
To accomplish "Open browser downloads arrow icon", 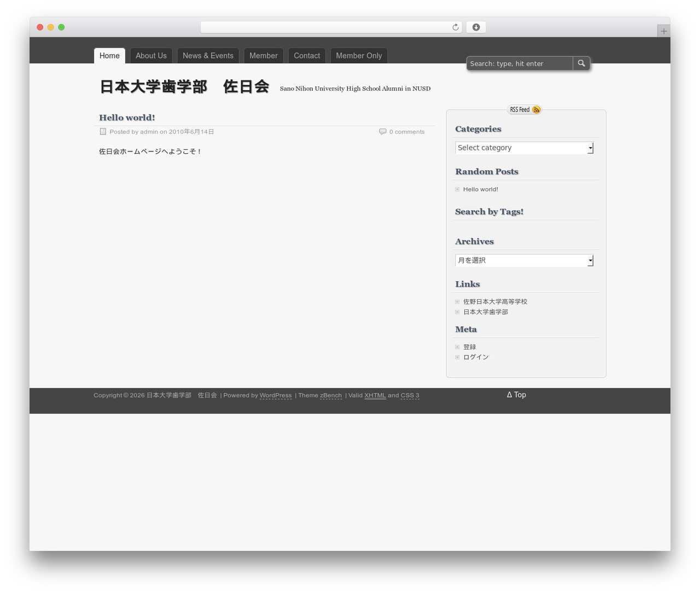I will coord(476,27).
